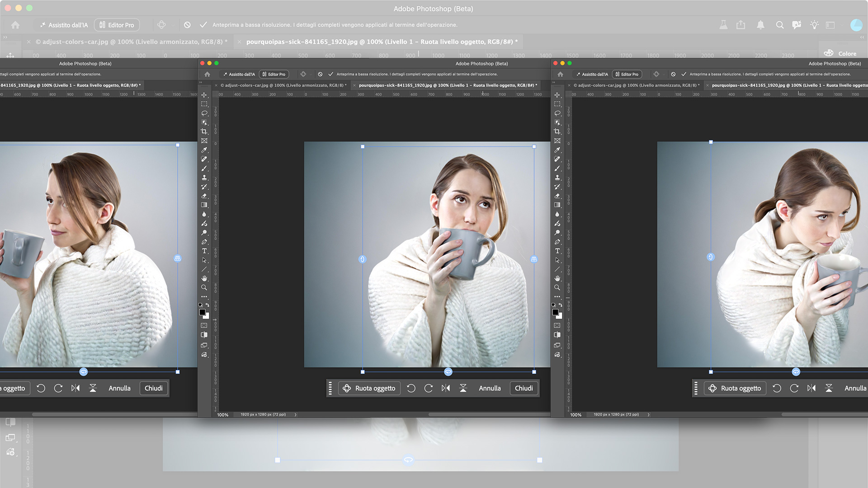Click bottom horizontal rotation handle in middle window

[x=448, y=372]
